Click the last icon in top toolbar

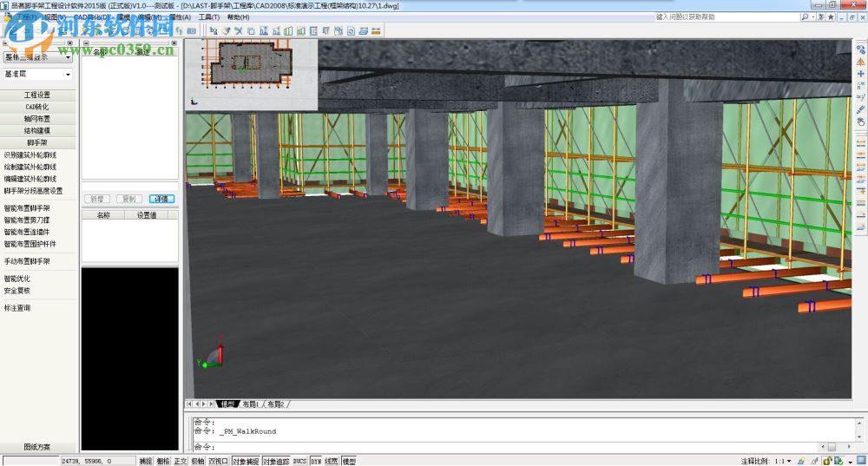(x=378, y=31)
